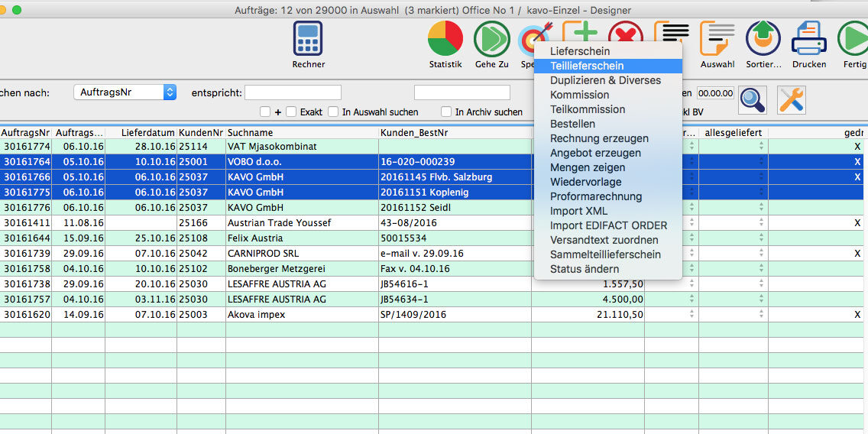Click Akova impex customer cell
Viewport: 868px width, 434px height.
point(303,315)
